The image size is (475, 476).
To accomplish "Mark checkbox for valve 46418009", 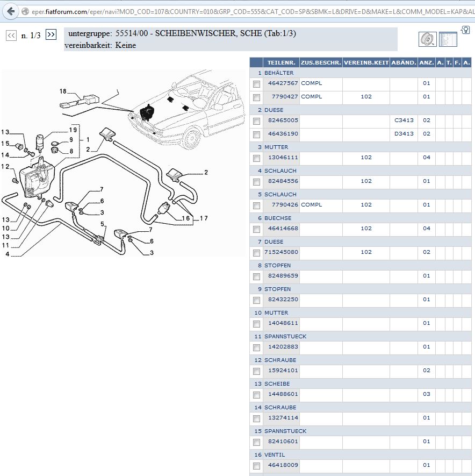I will pyautogui.click(x=257, y=466).
